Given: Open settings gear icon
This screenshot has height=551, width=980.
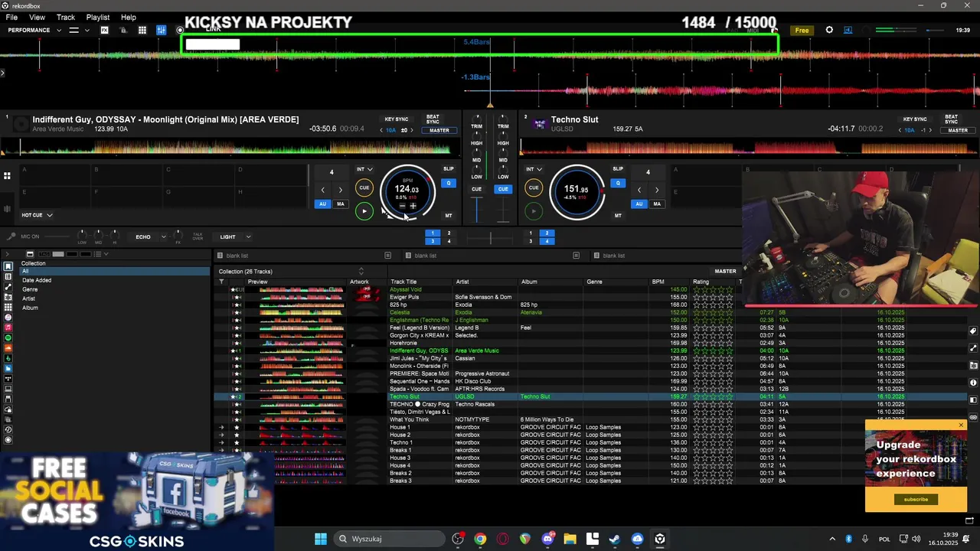Looking at the screenshot, I should pos(829,31).
